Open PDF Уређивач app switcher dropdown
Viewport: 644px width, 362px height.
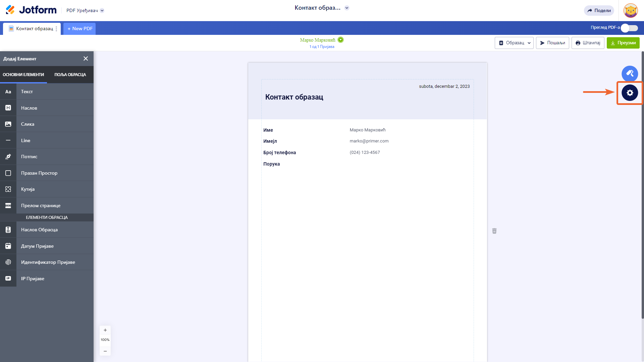(x=102, y=10)
